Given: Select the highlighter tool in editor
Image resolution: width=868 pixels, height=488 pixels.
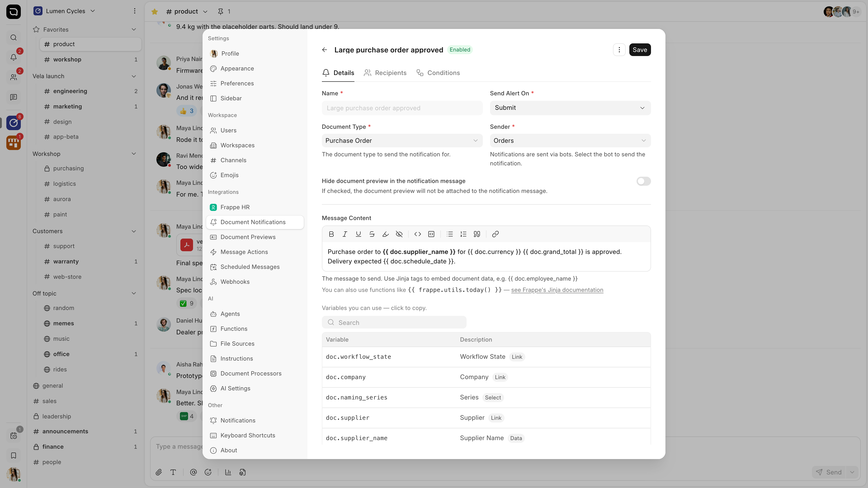Looking at the screenshot, I should coord(385,234).
